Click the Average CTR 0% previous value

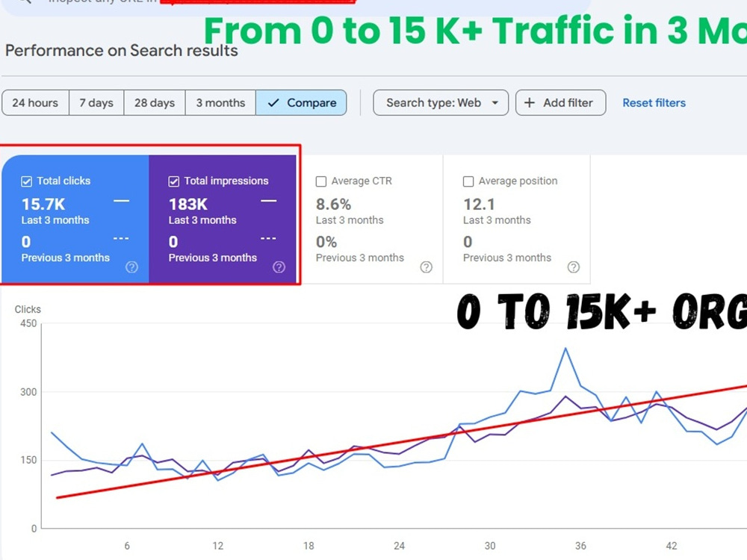(x=326, y=242)
